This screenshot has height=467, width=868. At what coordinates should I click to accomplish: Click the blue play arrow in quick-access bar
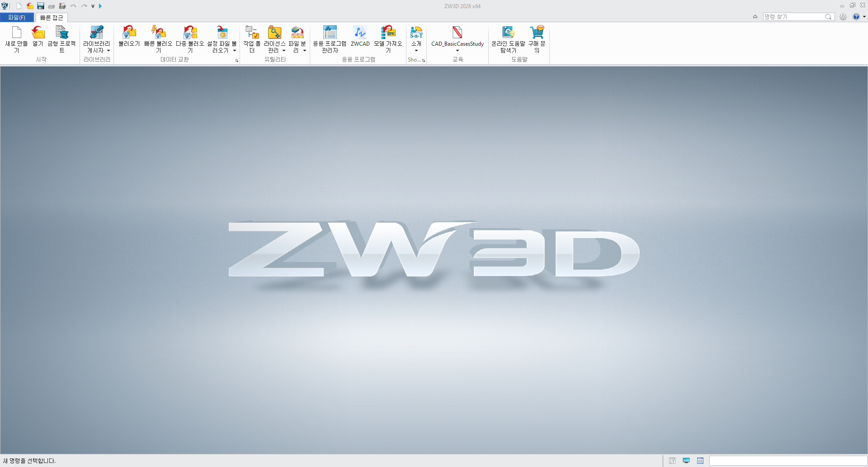100,6
